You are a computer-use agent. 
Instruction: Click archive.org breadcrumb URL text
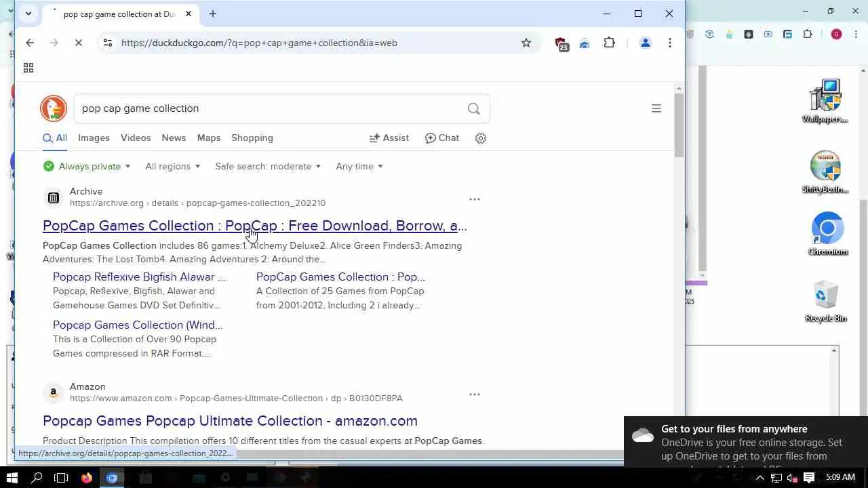point(197,203)
